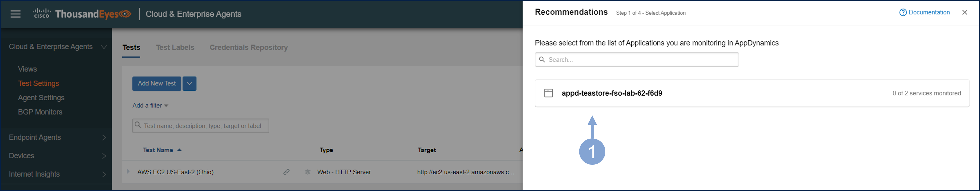Open the Documentation link
The height and width of the screenshot is (191, 980).
click(x=929, y=13)
